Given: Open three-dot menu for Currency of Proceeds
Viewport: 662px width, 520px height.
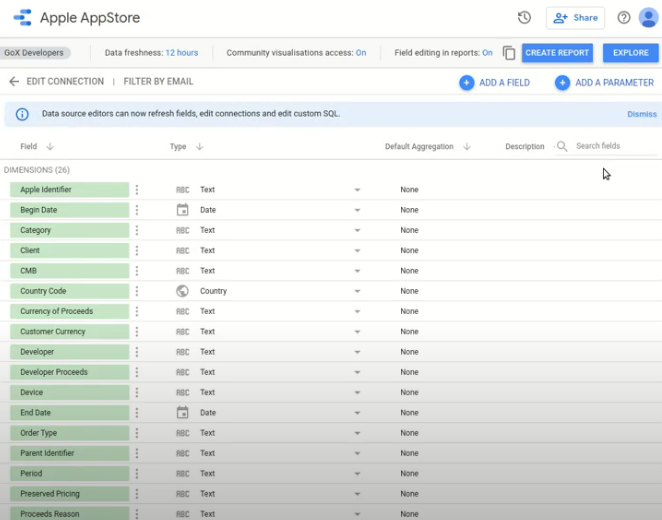Looking at the screenshot, I should pyautogui.click(x=137, y=311).
